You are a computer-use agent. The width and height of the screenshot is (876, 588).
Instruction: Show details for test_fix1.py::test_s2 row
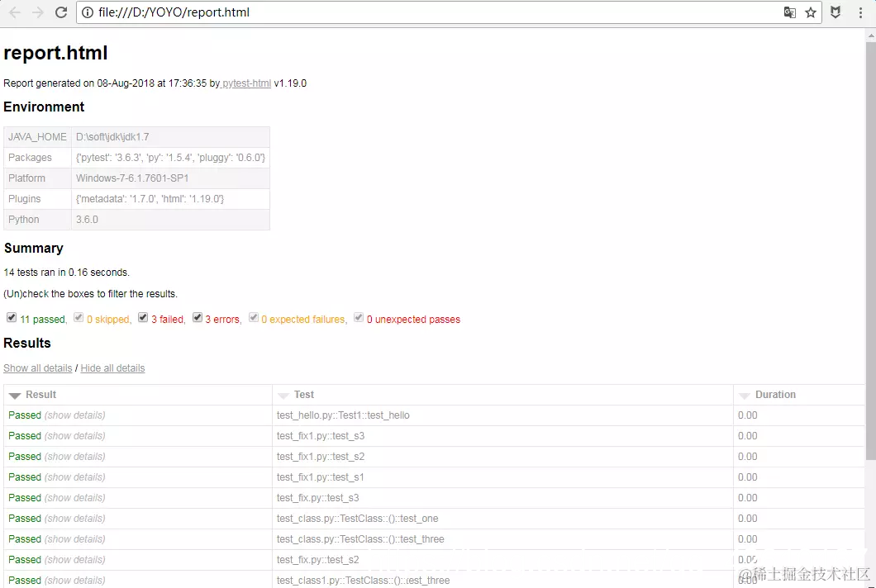75,457
